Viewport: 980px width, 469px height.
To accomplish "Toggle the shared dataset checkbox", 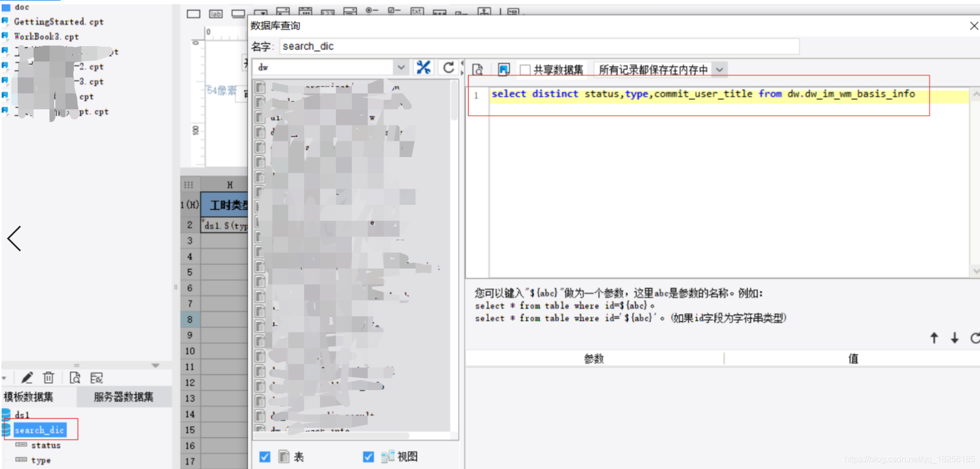I will coord(525,70).
